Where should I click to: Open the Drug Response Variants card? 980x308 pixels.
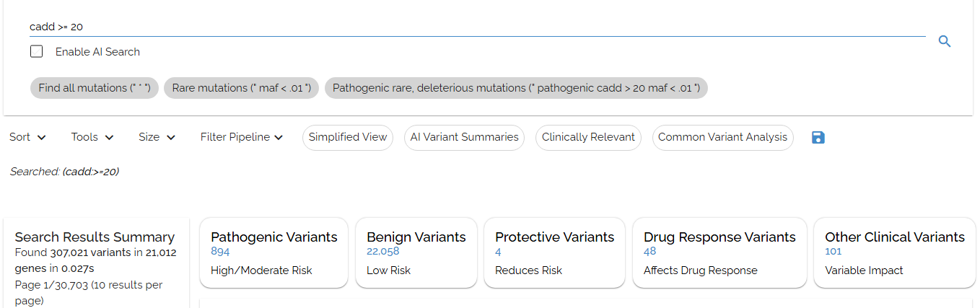coord(719,253)
